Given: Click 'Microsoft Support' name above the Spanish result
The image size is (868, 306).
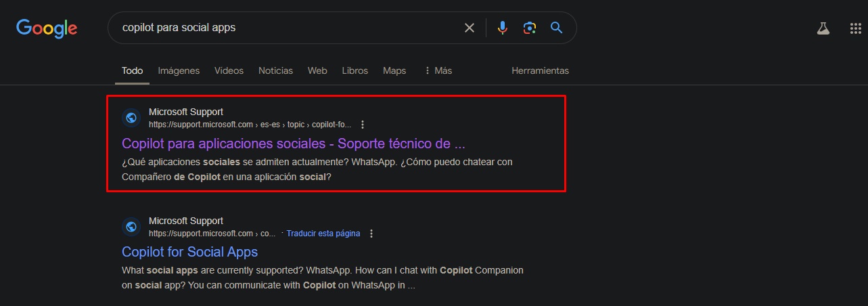Looking at the screenshot, I should [x=186, y=112].
